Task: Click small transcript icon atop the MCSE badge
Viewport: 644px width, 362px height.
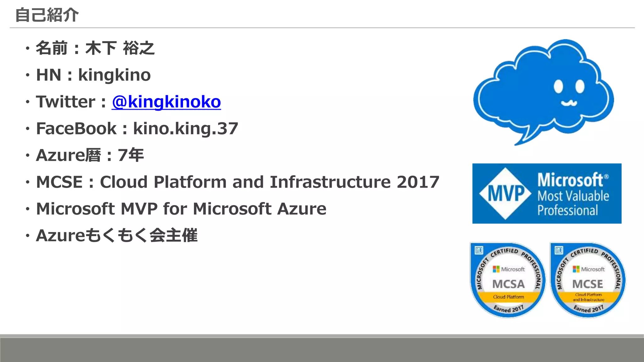Action: (559, 250)
